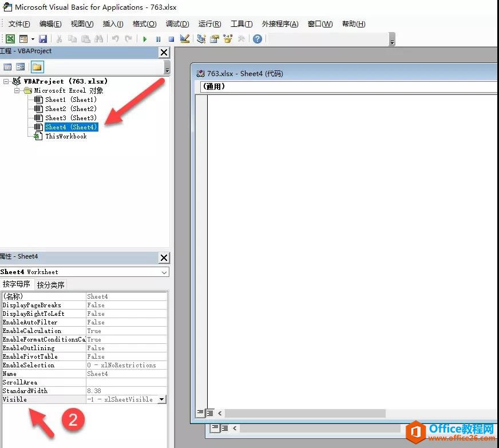The height and width of the screenshot is (448, 499).
Task: Open the 帮助(H) menu
Action: pos(354,24)
